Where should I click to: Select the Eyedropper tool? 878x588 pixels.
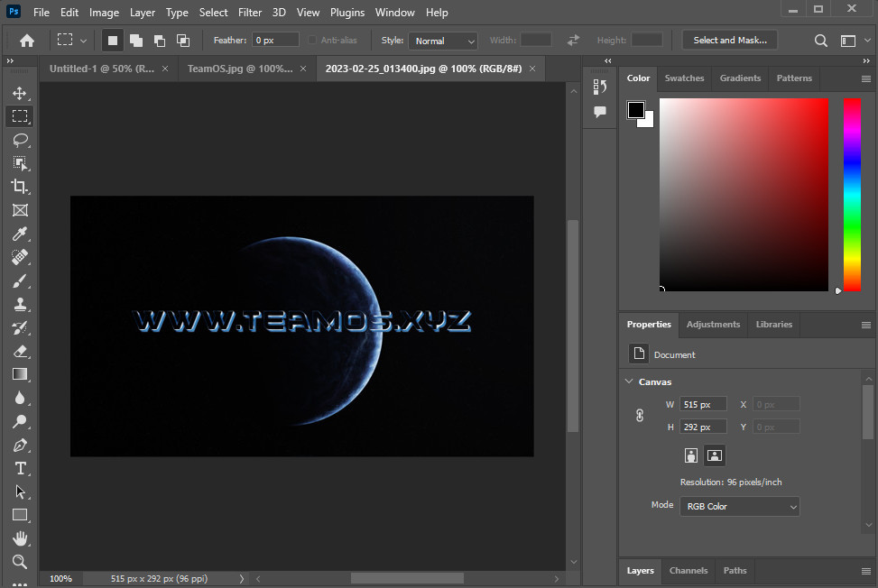click(x=20, y=234)
